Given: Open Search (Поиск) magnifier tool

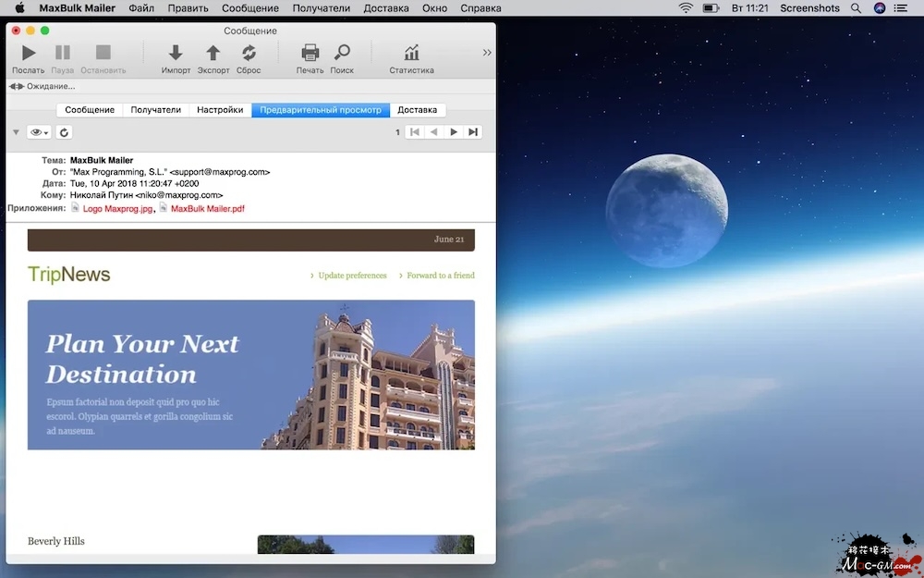Looking at the screenshot, I should (342, 54).
